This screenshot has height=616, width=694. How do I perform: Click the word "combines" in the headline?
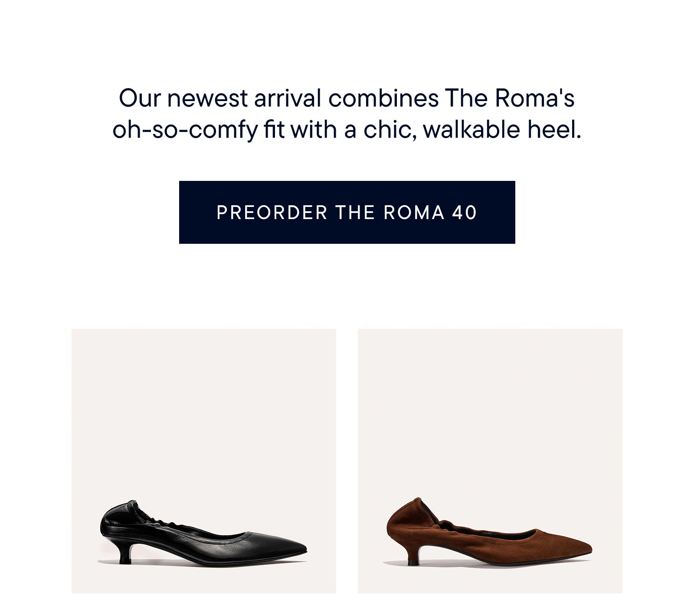pyautogui.click(x=383, y=98)
